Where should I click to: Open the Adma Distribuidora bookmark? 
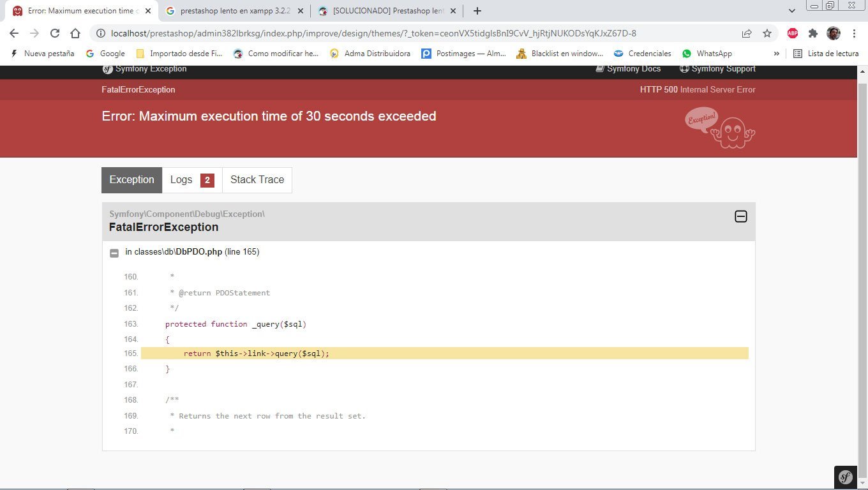(370, 54)
